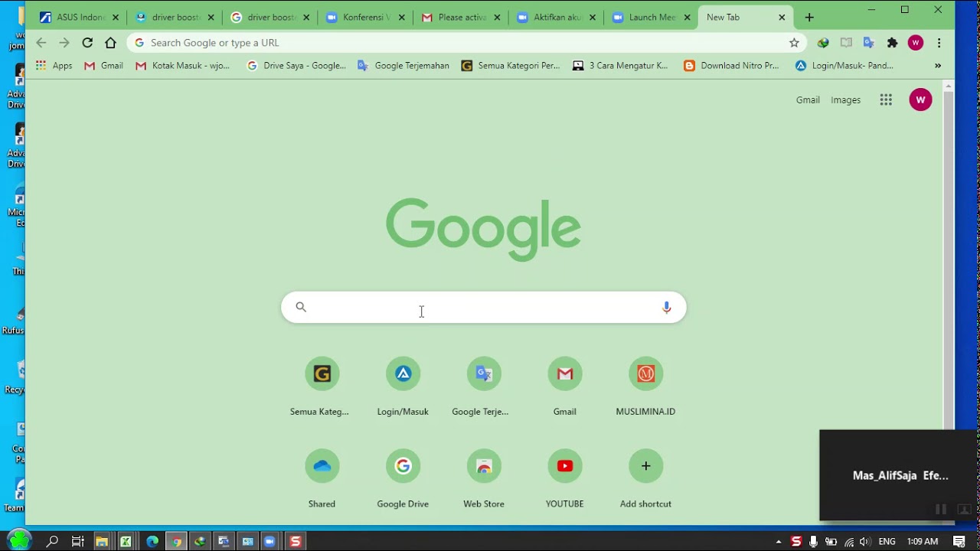
Task: Click the Add shortcut plus tile
Action: coord(645,479)
